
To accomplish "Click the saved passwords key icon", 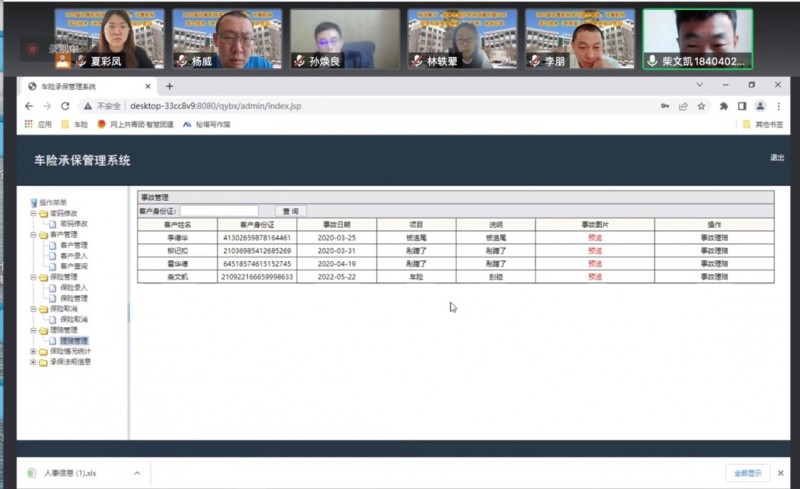I will (665, 106).
